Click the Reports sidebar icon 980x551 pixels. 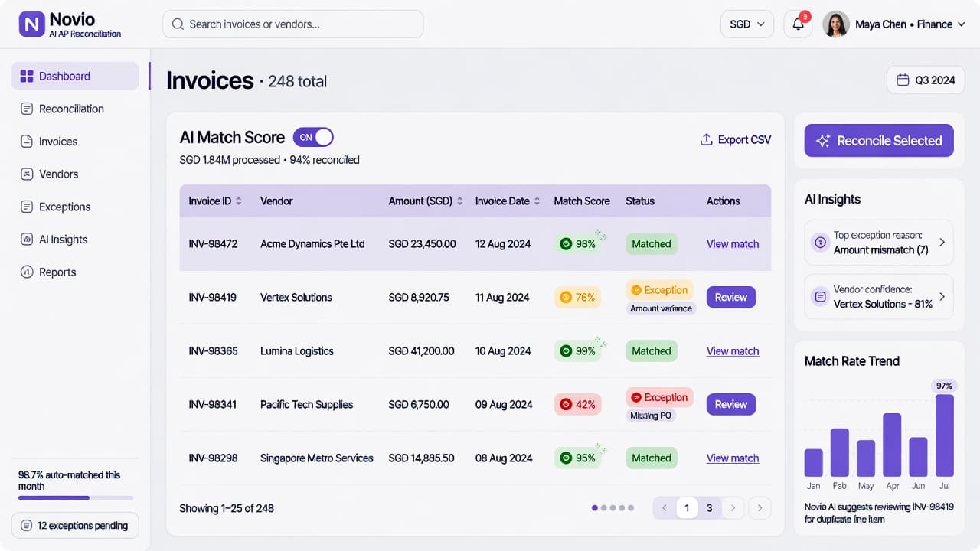[x=27, y=272]
